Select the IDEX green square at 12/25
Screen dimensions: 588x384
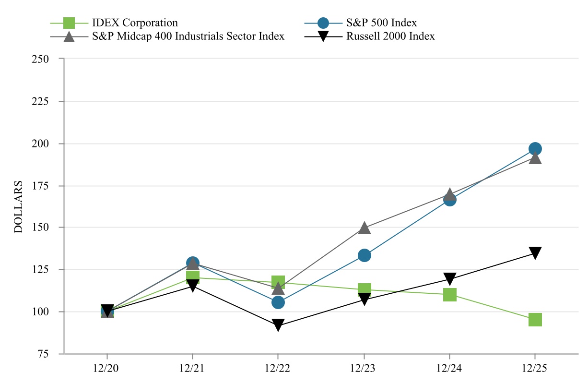tap(535, 320)
